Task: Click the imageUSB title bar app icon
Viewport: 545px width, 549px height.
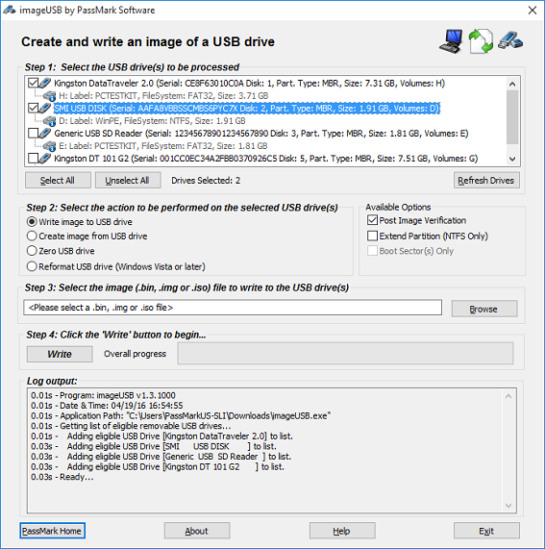Action: pos(9,10)
